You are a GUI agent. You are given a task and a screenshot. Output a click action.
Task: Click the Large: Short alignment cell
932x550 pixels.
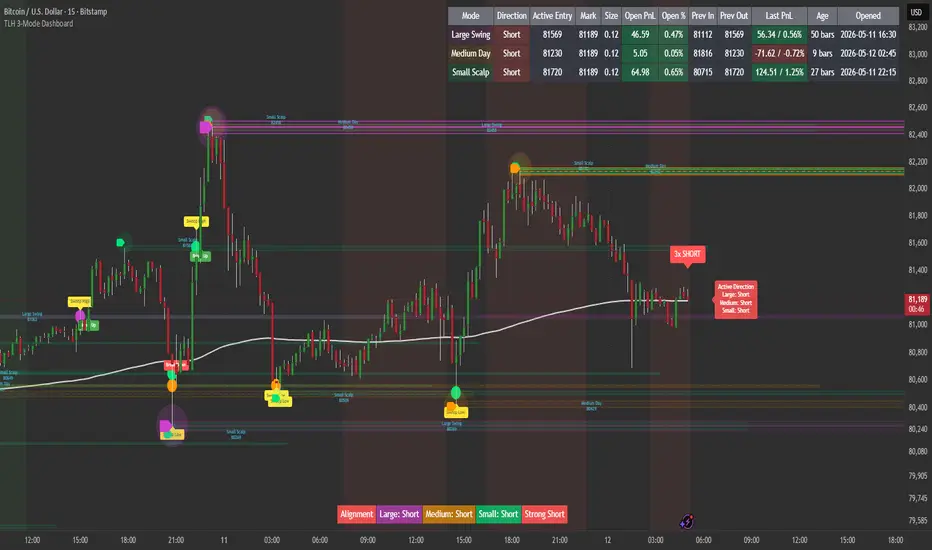click(399, 514)
